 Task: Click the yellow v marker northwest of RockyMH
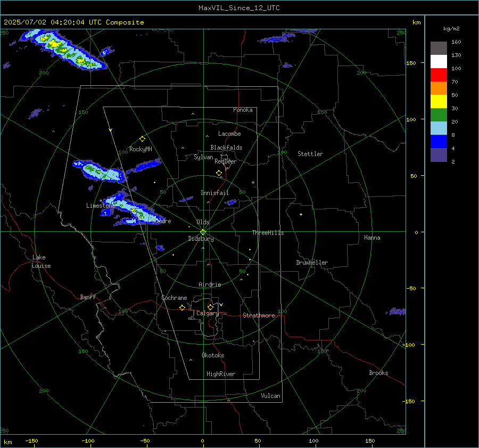tap(111, 130)
